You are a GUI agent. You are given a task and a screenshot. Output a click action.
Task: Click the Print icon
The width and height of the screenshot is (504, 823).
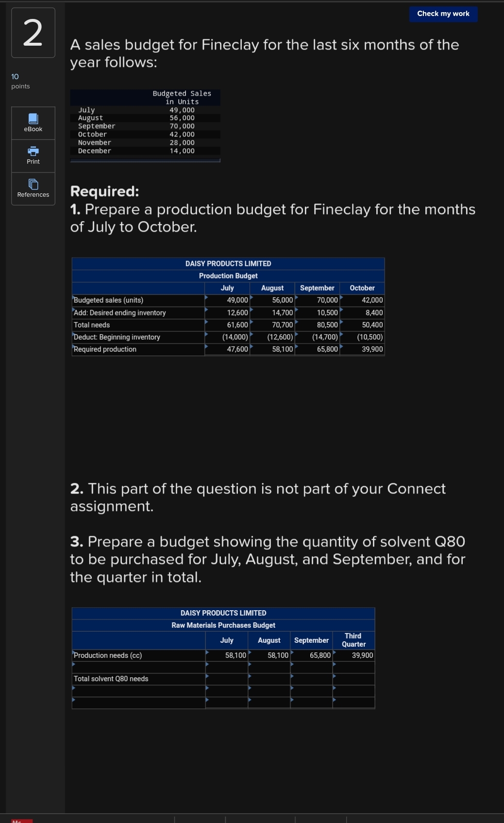tap(33, 151)
